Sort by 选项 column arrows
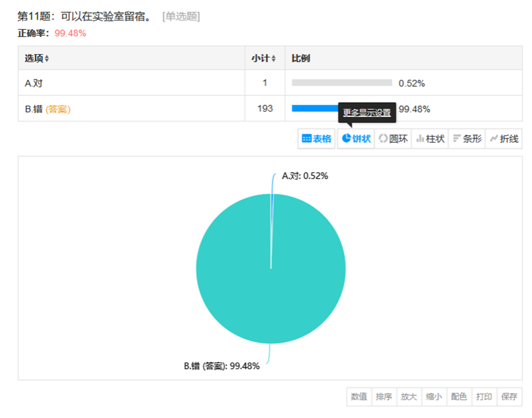The width and height of the screenshot is (532, 418). click(x=47, y=58)
